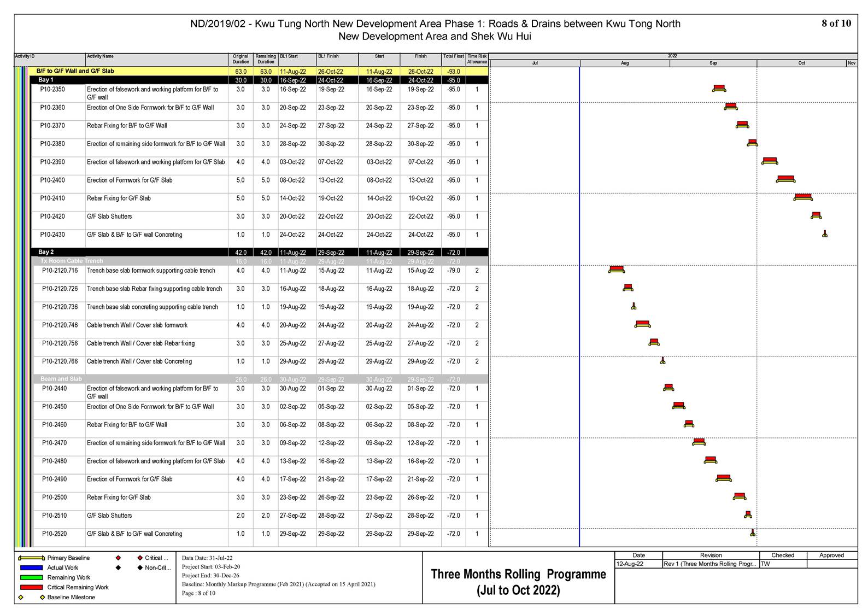Select the B/F to G/F Wall and G/F Slab group row
Image resolution: width=868 pixels, height=614 pixels.
[260, 71]
